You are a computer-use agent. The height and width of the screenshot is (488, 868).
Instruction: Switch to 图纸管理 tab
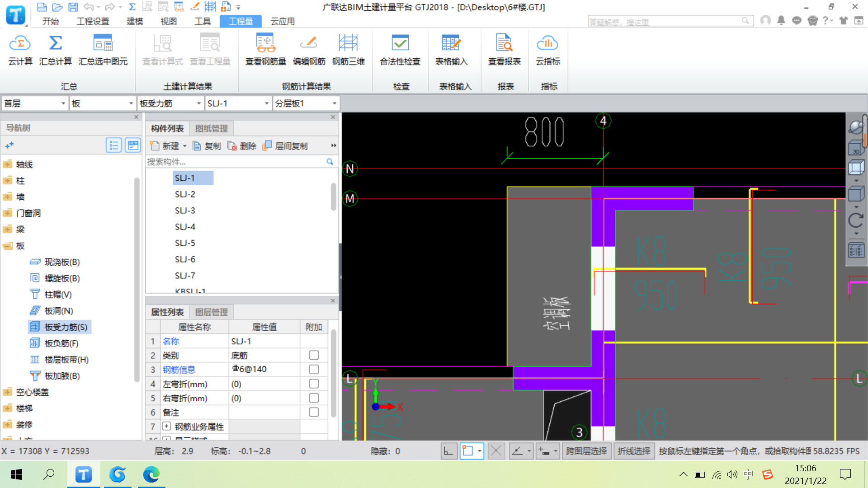pyautogui.click(x=212, y=128)
